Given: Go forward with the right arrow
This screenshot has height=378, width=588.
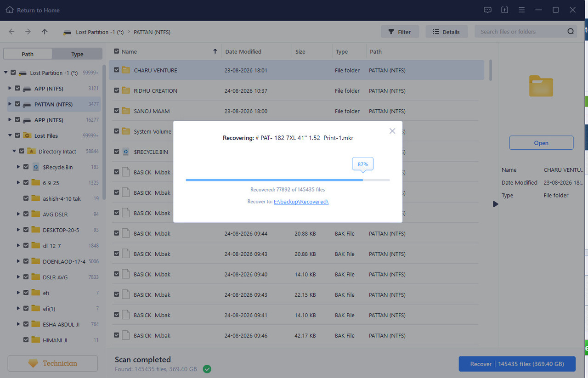Looking at the screenshot, I should click(28, 32).
